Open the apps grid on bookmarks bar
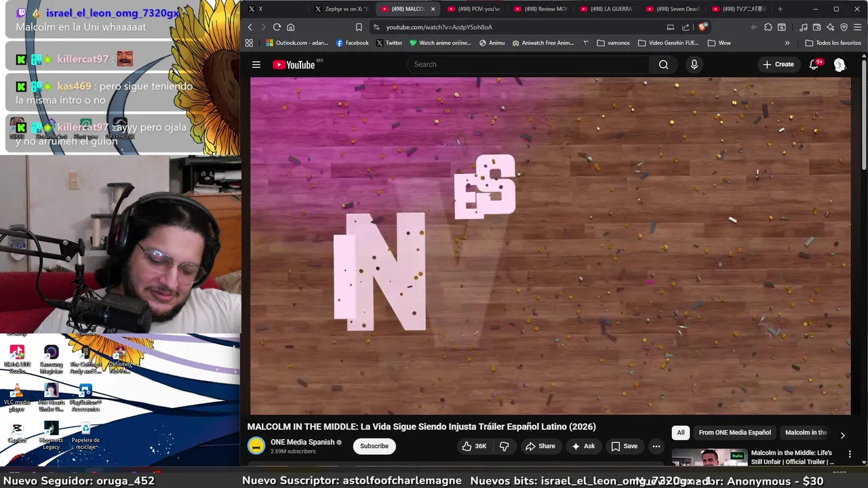 249,43
